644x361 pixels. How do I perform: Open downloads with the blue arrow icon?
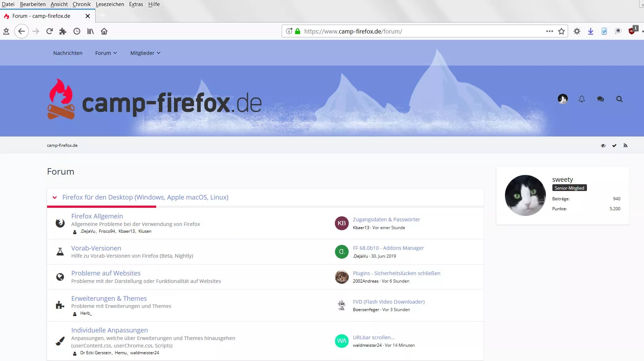[x=591, y=31]
